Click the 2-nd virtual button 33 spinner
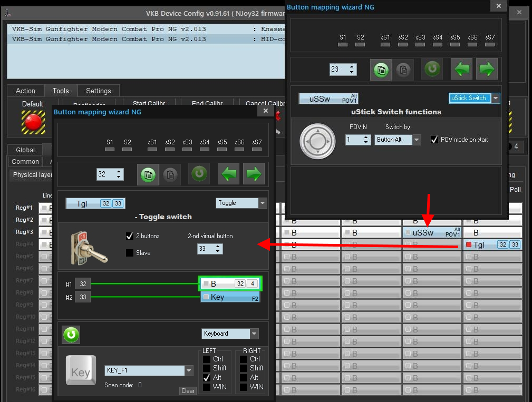 coord(210,249)
